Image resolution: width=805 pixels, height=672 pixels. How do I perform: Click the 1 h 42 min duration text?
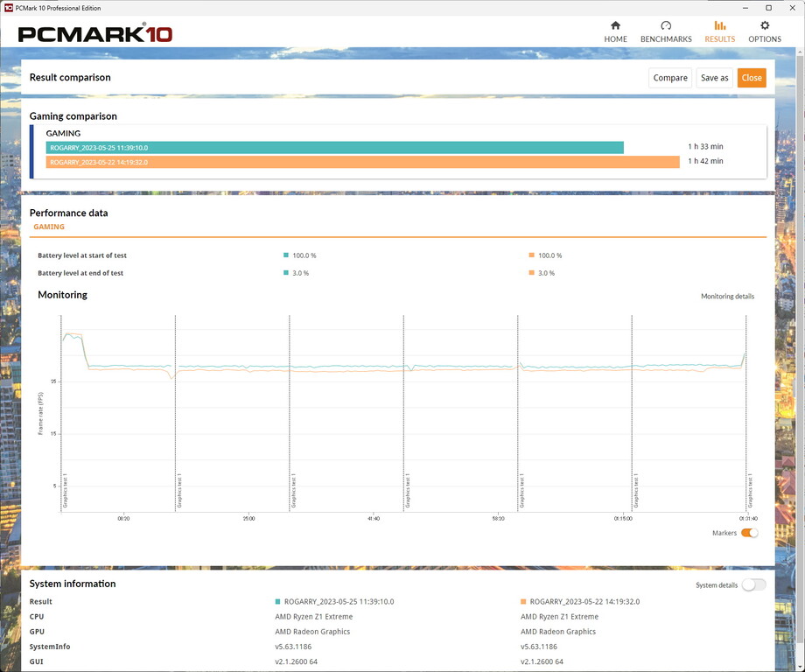705,161
